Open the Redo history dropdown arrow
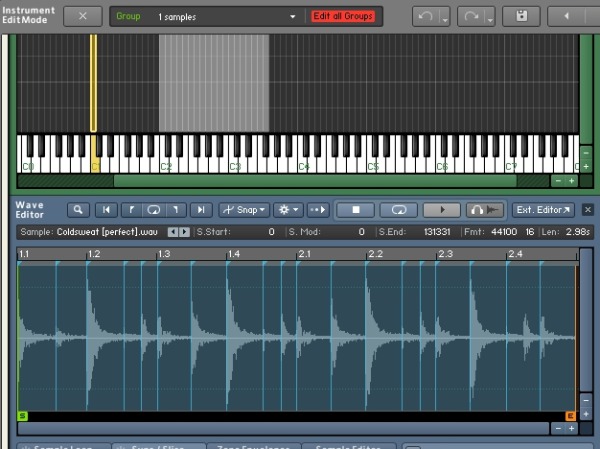600x449 pixels. pyautogui.click(x=490, y=17)
